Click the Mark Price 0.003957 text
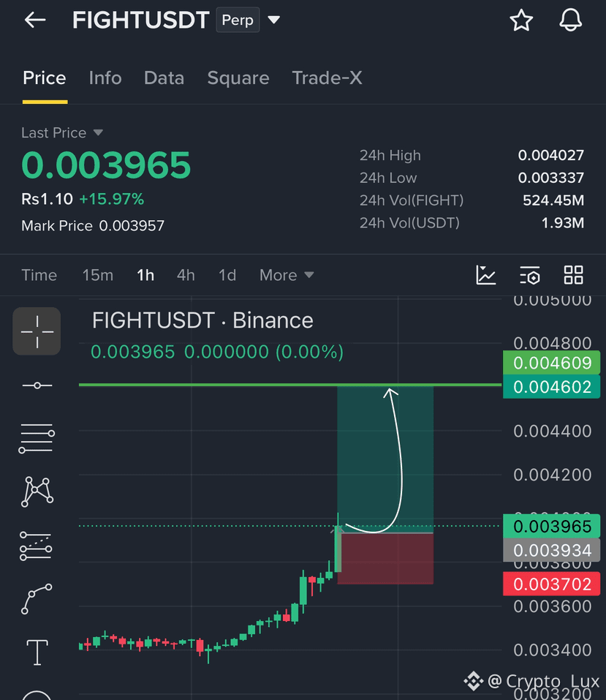 tap(93, 226)
